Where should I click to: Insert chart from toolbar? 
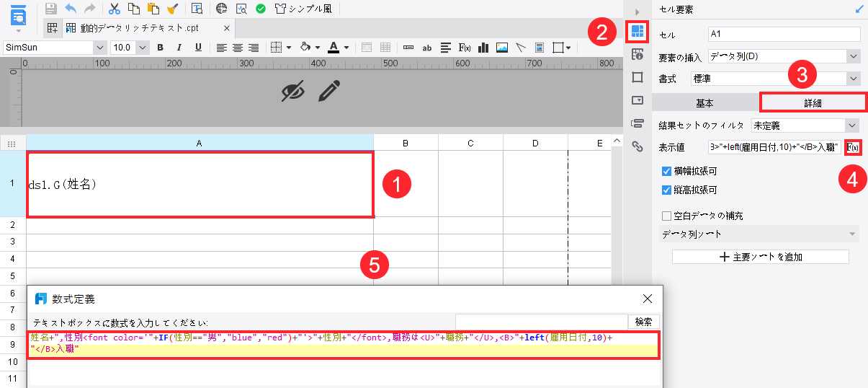483,48
